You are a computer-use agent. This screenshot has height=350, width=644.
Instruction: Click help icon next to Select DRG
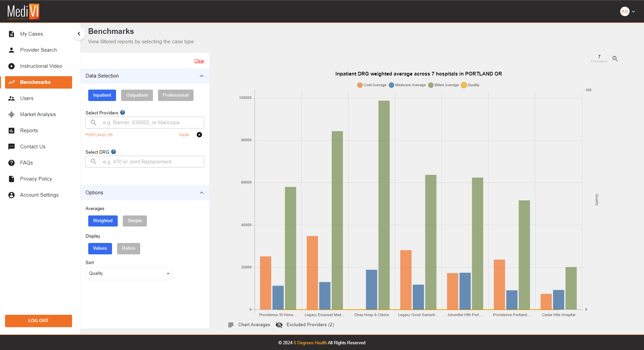114,152
